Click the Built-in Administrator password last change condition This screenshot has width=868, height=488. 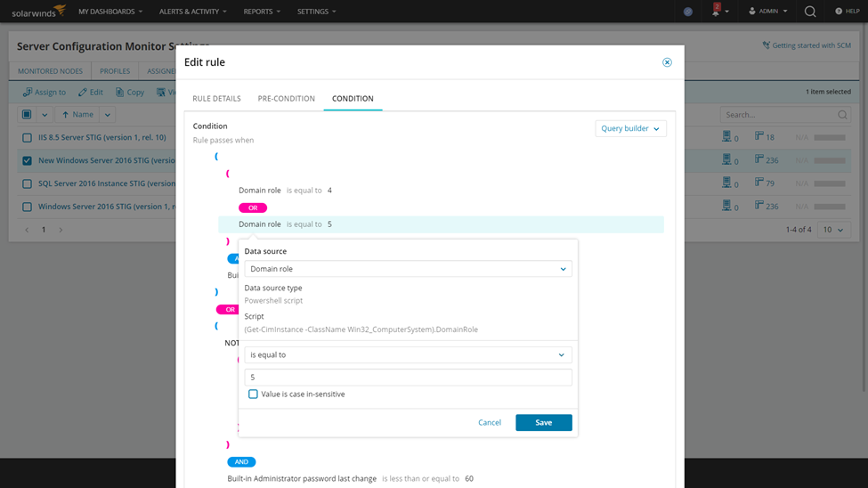(351, 478)
